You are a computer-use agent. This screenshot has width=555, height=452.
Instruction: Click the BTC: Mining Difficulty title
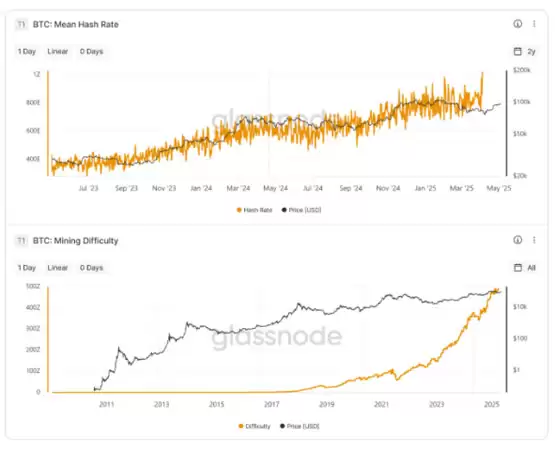point(75,241)
